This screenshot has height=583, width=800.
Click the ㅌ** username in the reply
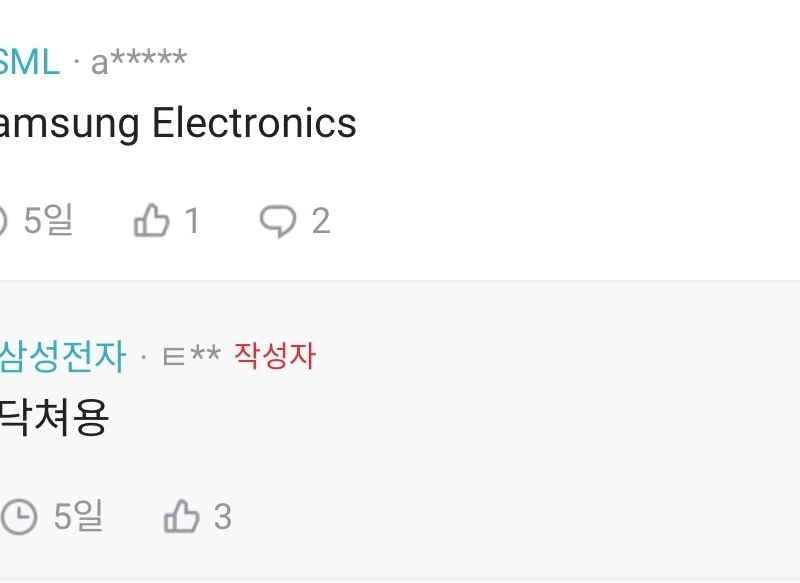pyautogui.click(x=190, y=356)
